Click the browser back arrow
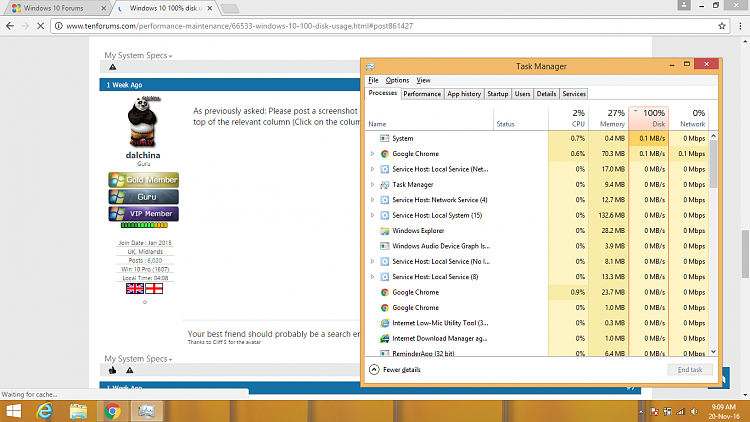Viewport: 750px width, 422px height. [10, 26]
